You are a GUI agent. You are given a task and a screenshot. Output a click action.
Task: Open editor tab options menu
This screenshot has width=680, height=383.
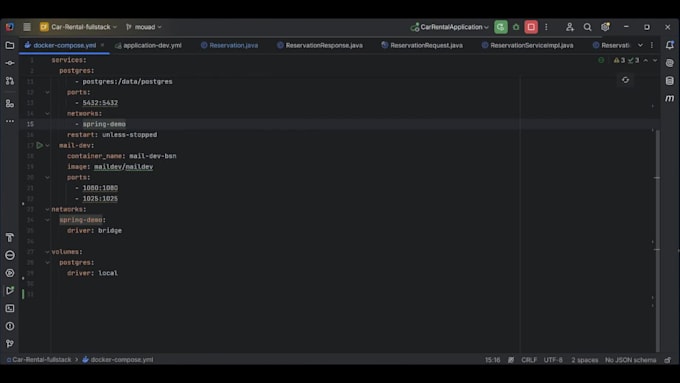point(652,45)
